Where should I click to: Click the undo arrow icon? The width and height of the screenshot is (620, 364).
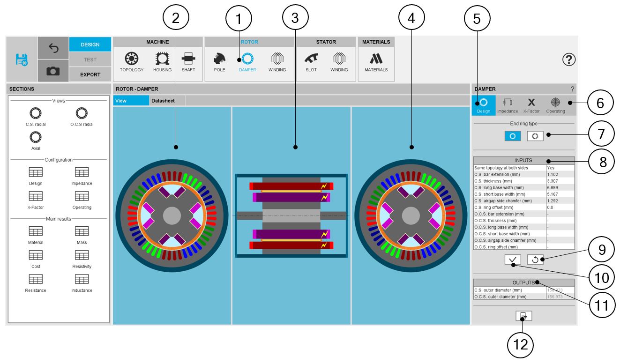(53, 48)
